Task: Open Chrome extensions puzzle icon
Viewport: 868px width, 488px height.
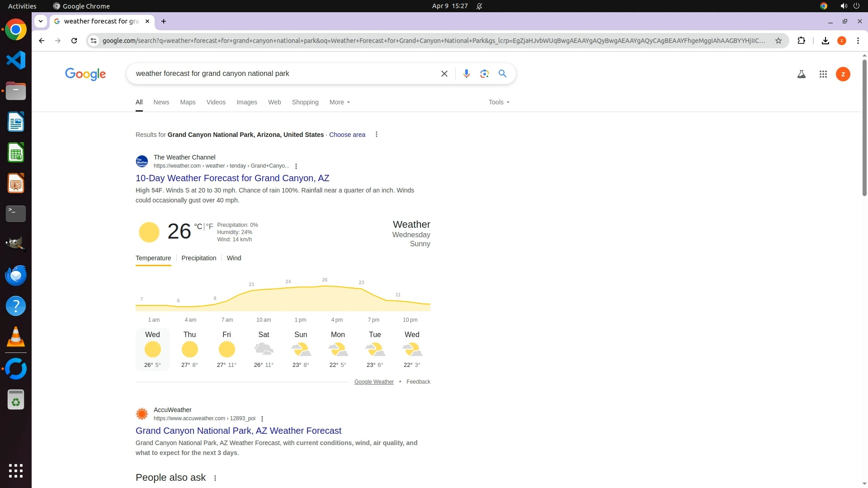Action: [801, 41]
